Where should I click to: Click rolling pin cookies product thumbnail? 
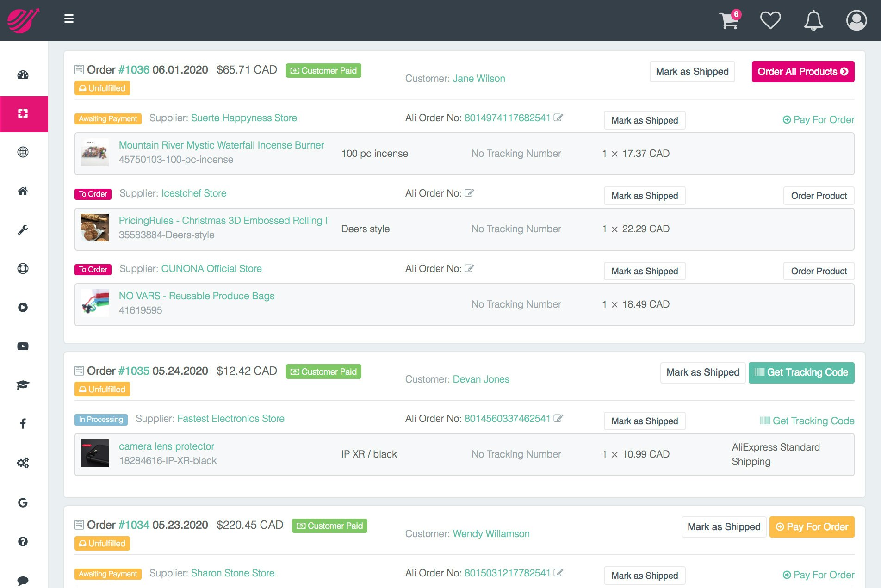[x=95, y=228]
